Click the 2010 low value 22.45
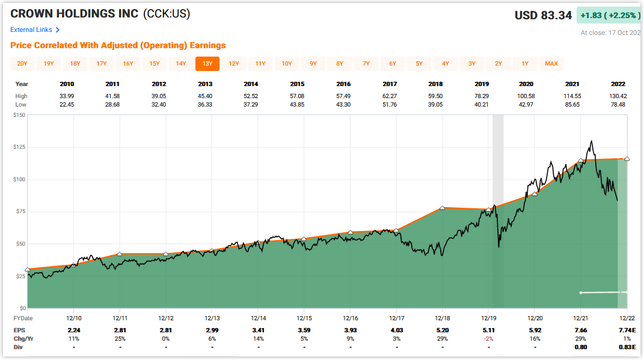 coord(67,104)
